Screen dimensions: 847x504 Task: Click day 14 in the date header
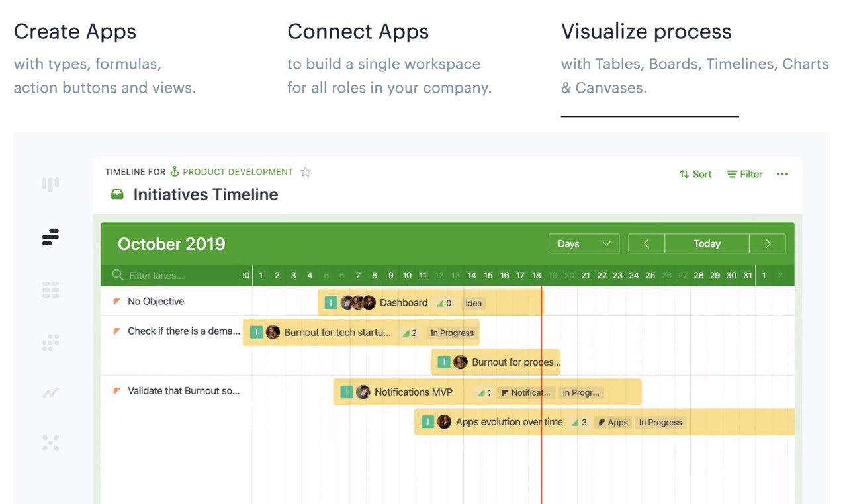[472, 275]
